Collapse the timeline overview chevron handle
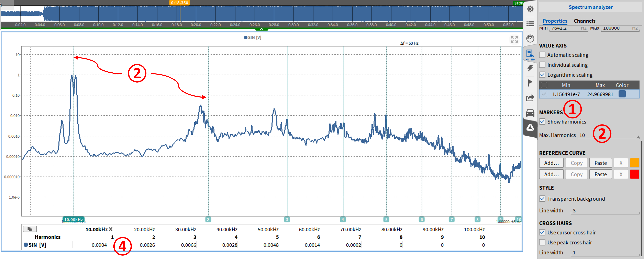This screenshot has width=644, height=266. 262,29
